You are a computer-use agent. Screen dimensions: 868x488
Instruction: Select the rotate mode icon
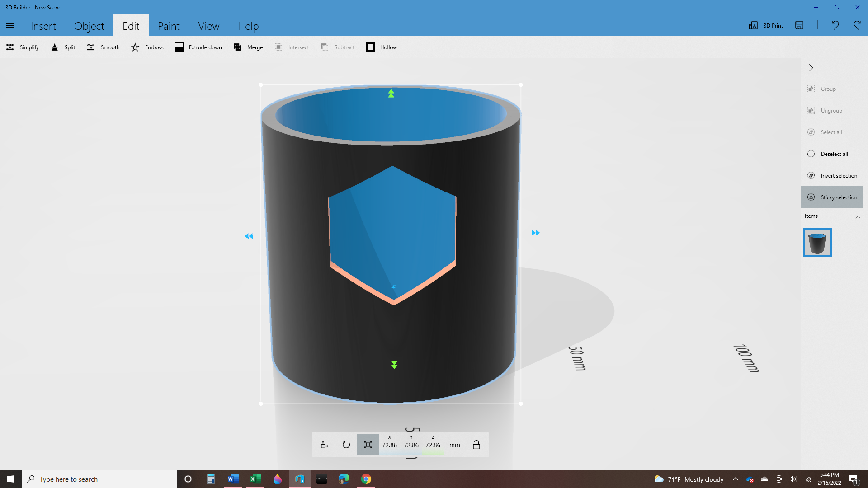coord(346,445)
